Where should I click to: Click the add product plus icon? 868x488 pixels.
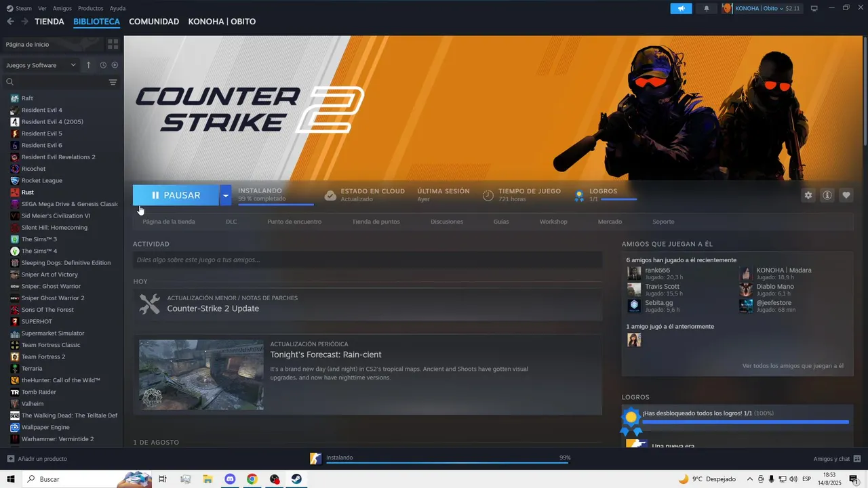[x=11, y=459]
